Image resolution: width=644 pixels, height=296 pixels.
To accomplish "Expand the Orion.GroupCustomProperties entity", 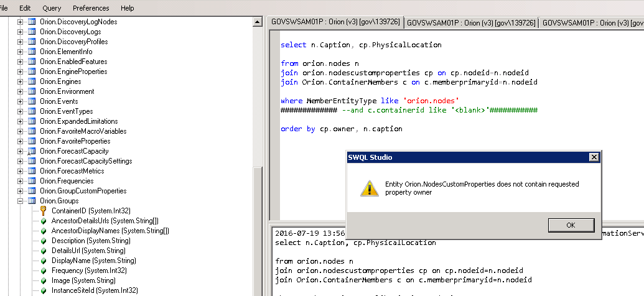I will [20, 191].
